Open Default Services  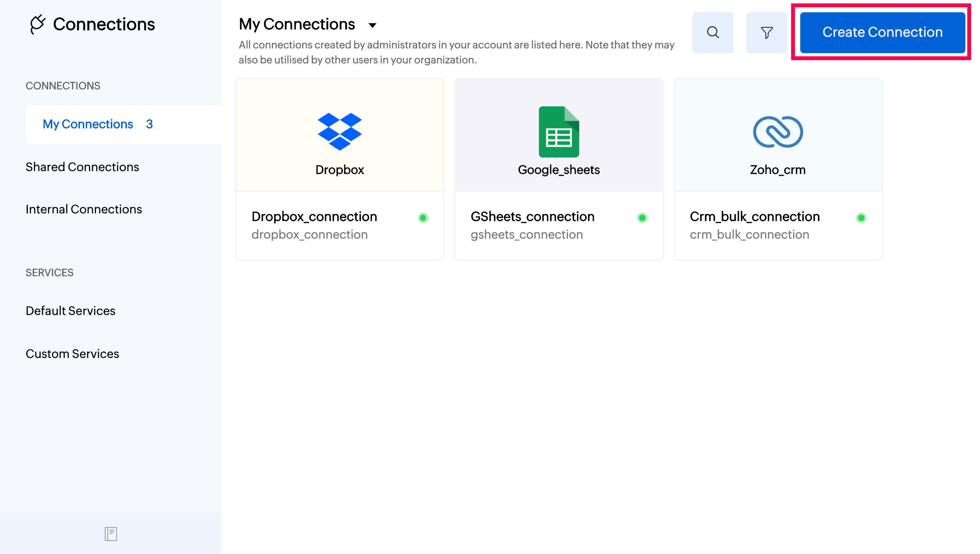(70, 311)
